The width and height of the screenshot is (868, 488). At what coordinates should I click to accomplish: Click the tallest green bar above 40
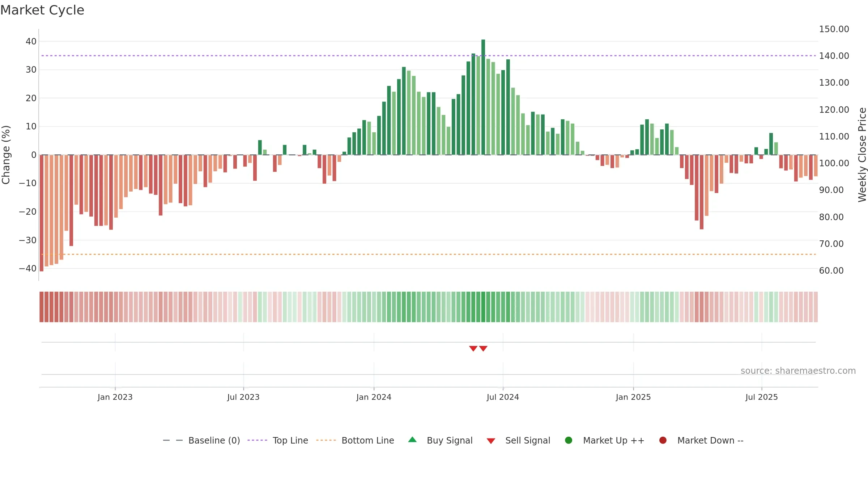(483, 97)
